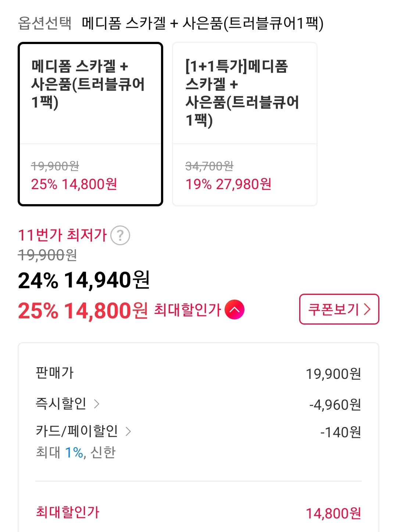Click the 11번가 최저가 help question mark icon

click(x=120, y=235)
